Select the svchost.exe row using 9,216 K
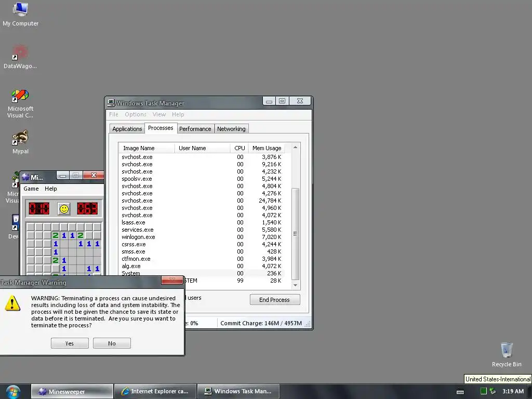 202,164
